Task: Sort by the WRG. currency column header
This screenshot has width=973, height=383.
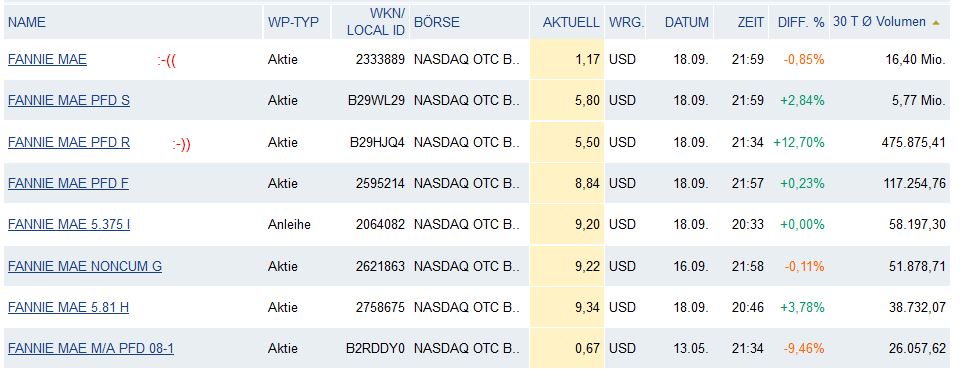Action: 626,22
